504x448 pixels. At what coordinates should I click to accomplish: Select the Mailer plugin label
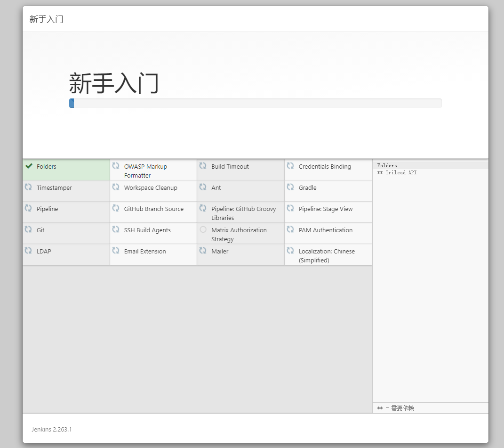pos(220,252)
